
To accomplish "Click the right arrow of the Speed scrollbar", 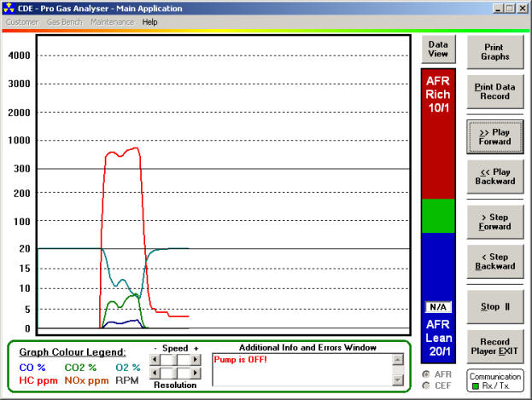I will (196, 360).
